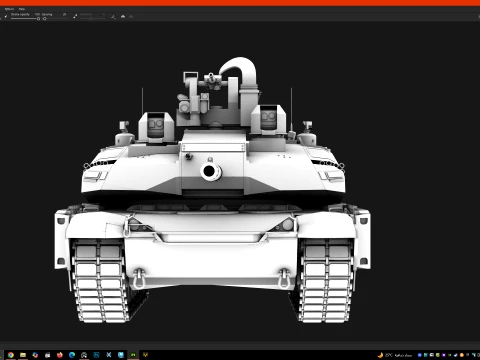Open File Explorer from the taskbar
480x360 pixels.
[x=23, y=355]
